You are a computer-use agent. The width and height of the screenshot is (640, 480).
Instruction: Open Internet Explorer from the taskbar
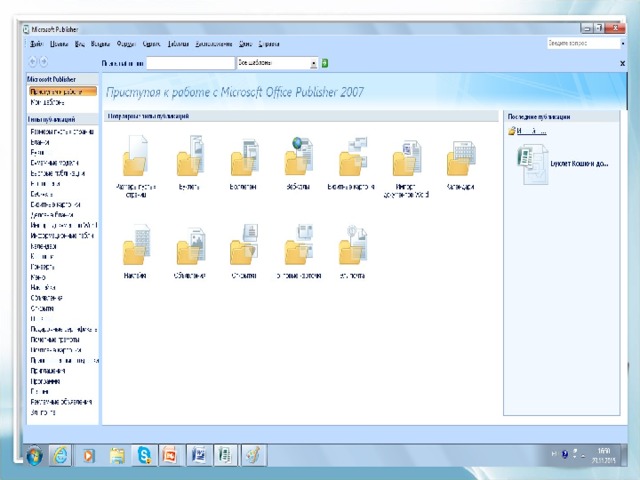pos(61,455)
